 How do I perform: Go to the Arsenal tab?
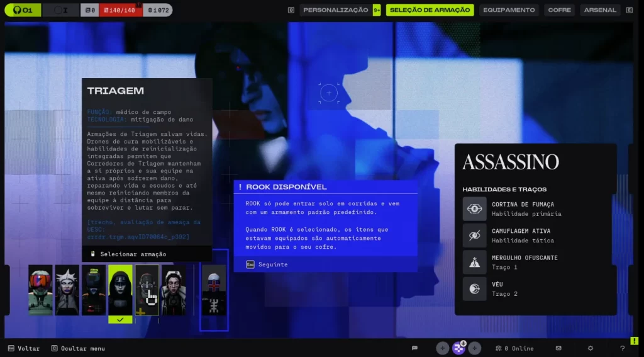pyautogui.click(x=599, y=10)
